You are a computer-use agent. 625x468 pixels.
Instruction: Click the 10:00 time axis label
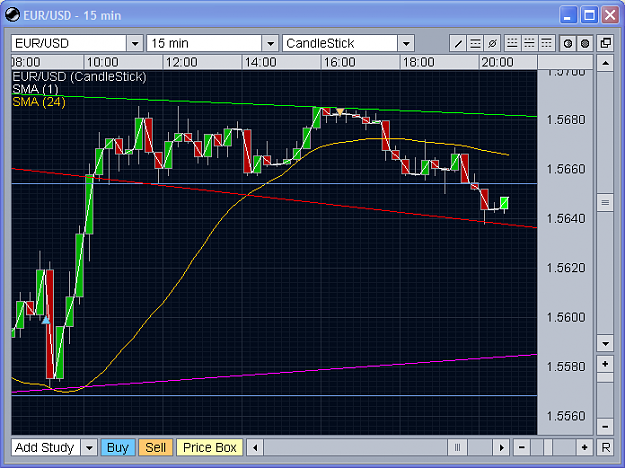tap(102, 62)
